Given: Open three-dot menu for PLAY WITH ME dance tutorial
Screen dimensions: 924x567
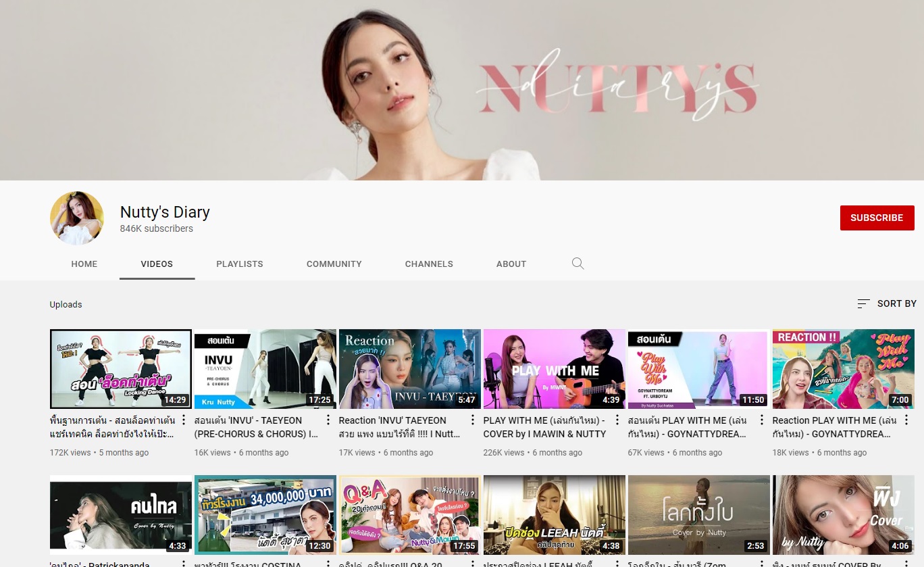Looking at the screenshot, I should coord(762,420).
